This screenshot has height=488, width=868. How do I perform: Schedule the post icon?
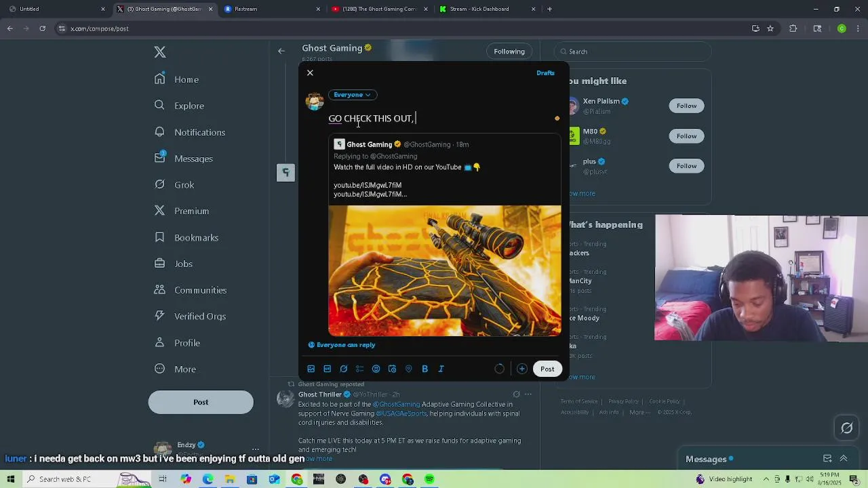tap(393, 369)
